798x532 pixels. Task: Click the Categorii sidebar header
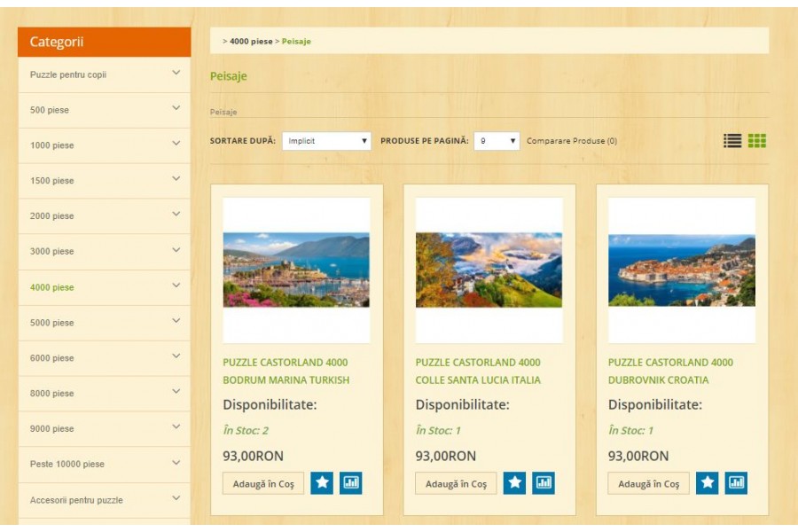coord(105,42)
